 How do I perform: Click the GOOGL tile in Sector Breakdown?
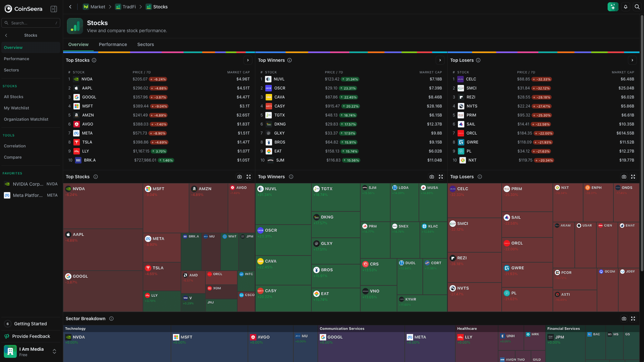pyautogui.click(x=361, y=347)
